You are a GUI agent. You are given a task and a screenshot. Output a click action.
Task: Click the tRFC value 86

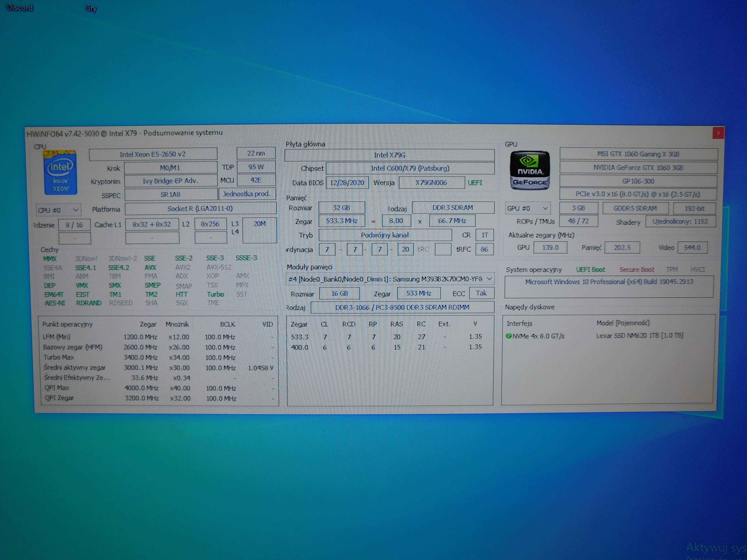(484, 249)
